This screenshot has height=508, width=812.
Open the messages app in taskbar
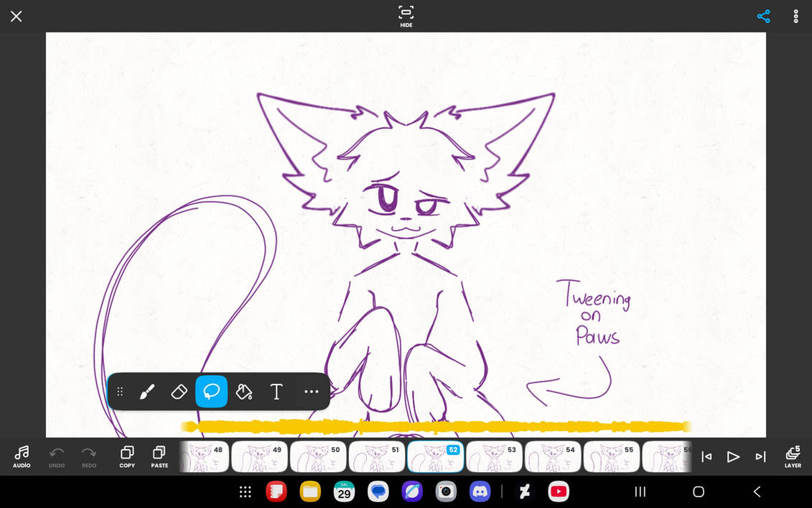(378, 491)
